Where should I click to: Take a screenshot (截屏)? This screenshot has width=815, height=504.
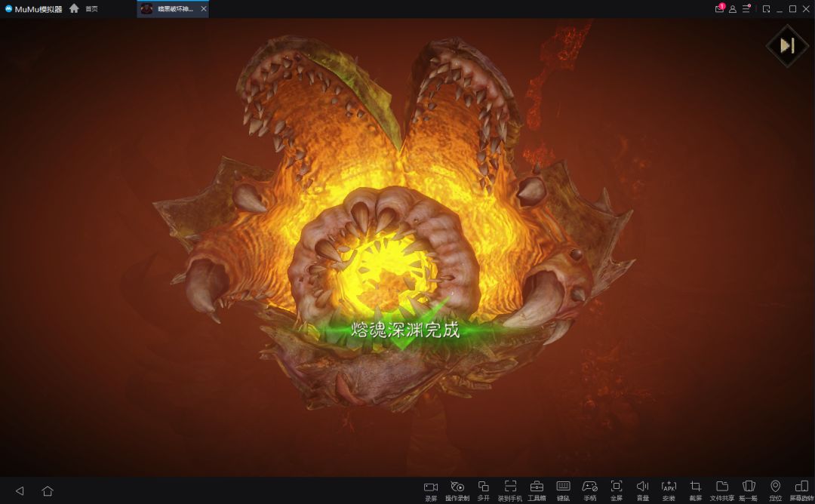click(x=696, y=490)
